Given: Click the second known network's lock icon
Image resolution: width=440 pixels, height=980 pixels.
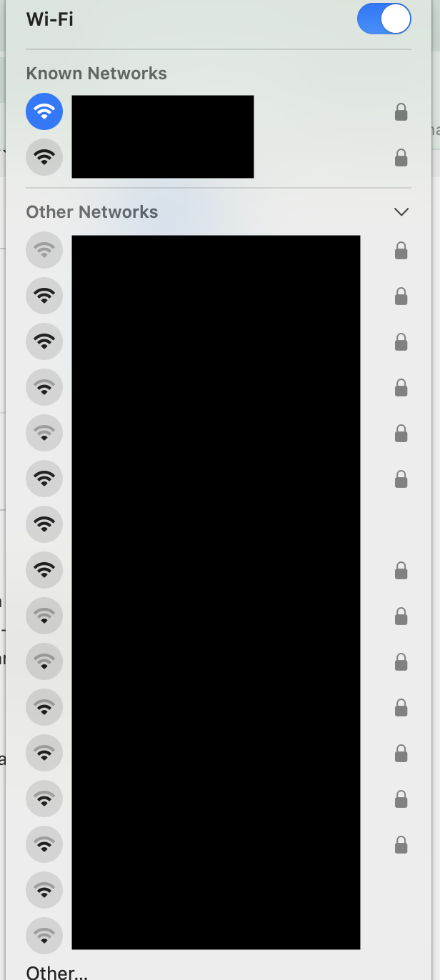Looking at the screenshot, I should (401, 158).
